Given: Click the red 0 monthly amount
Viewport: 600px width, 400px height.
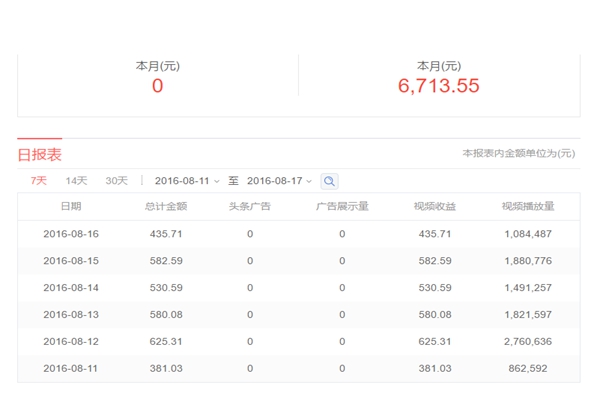Looking at the screenshot, I should point(157,87).
